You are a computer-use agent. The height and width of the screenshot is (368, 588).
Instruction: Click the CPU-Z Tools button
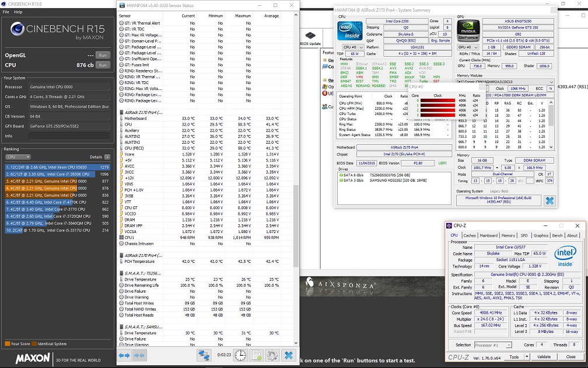(x=514, y=357)
